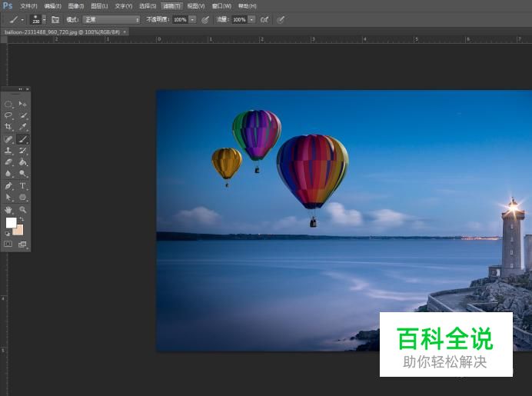
Task: Select the Hand tool
Action: click(x=8, y=209)
